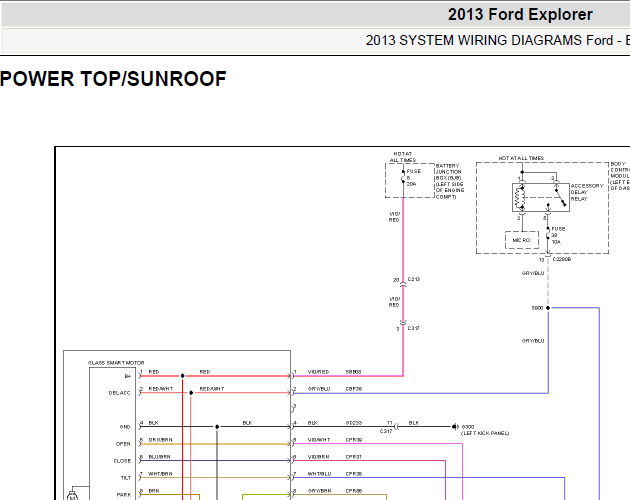Screen dimensions: 630x500
Task: Click the splice dot on the BLK ground wire
Action: point(217,427)
